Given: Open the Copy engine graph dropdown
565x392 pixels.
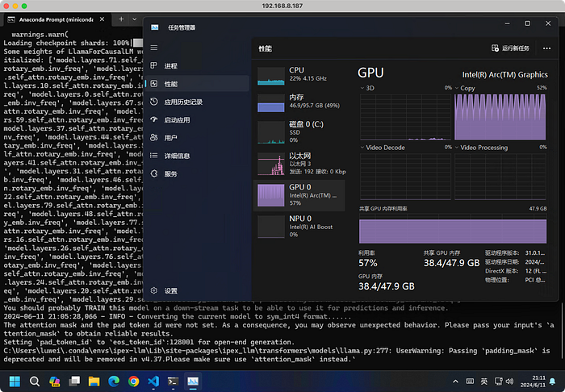Looking at the screenshot, I should (x=465, y=88).
